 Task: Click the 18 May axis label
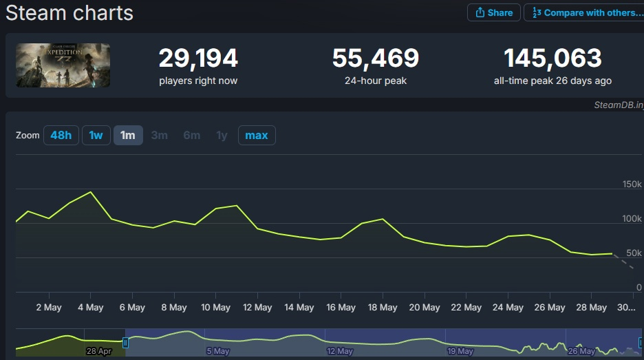click(383, 308)
